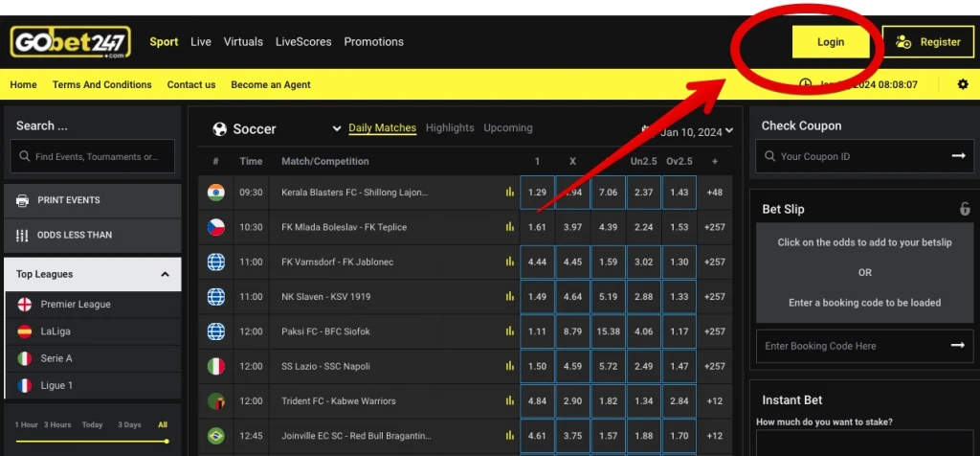Viewport: 980px width, 456px height.
Task: Switch to Upcoming tab
Action: (508, 127)
